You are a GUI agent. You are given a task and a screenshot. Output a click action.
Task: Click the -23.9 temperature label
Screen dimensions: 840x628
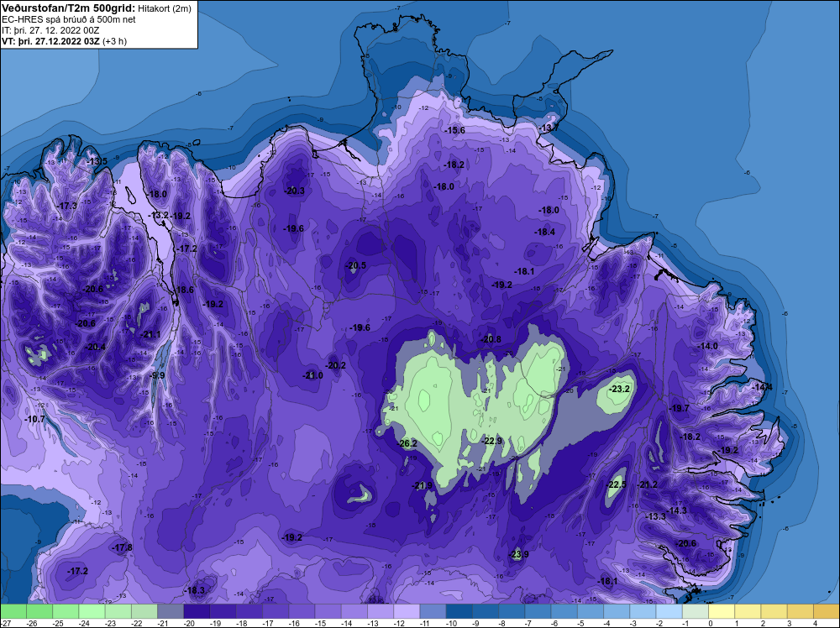point(519,554)
